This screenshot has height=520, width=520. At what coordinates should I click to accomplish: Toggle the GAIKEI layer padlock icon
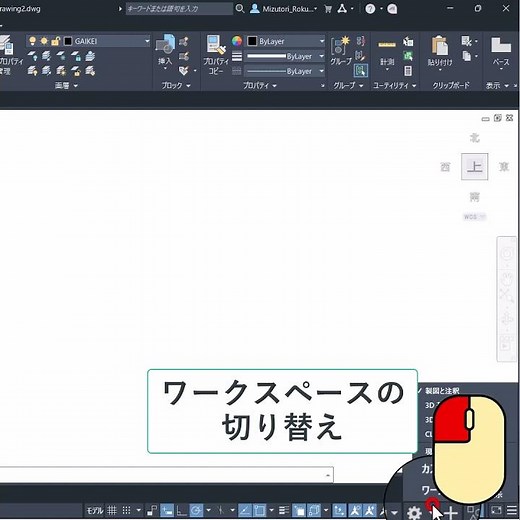[55, 41]
